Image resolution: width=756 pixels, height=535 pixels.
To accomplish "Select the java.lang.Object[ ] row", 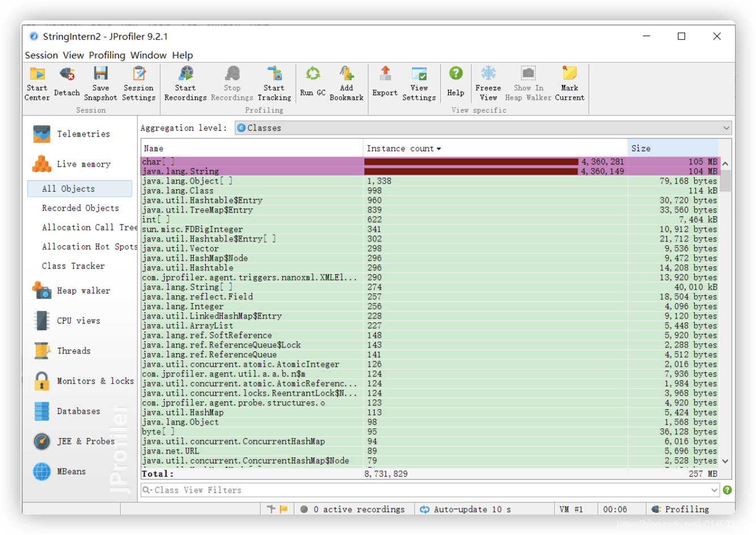I will pyautogui.click(x=431, y=181).
